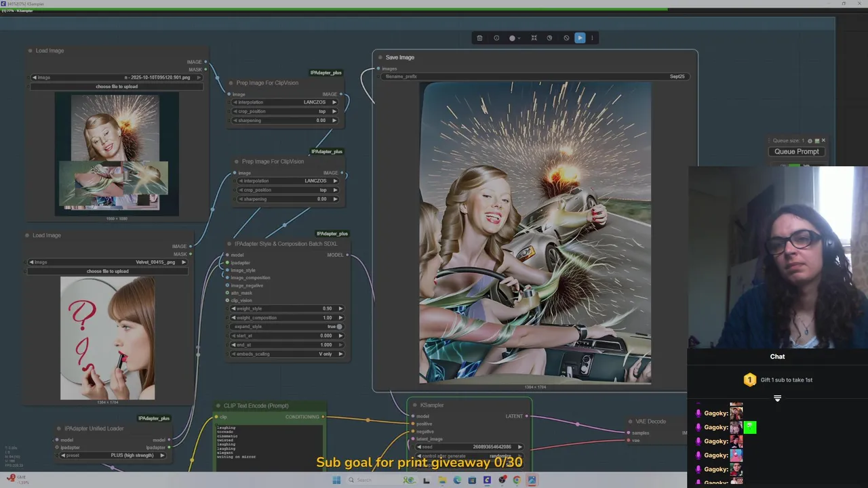Click the MODEL output port of IPAdapter Style node

[347, 255]
